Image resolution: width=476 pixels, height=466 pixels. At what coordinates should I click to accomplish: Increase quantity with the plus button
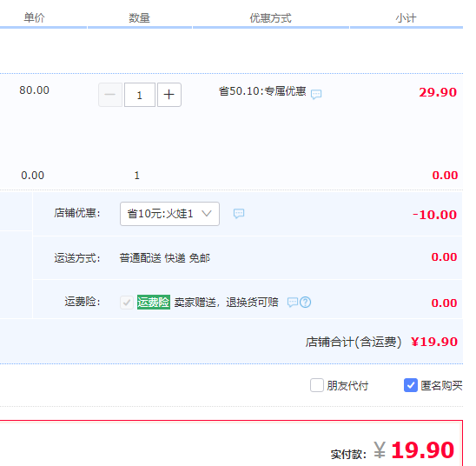169,95
